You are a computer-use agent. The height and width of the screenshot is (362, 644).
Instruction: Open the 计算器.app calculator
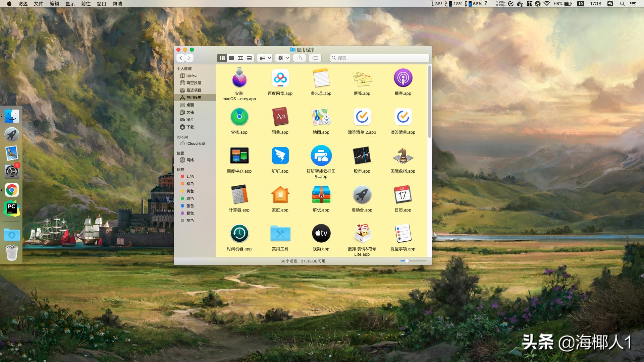(x=239, y=194)
